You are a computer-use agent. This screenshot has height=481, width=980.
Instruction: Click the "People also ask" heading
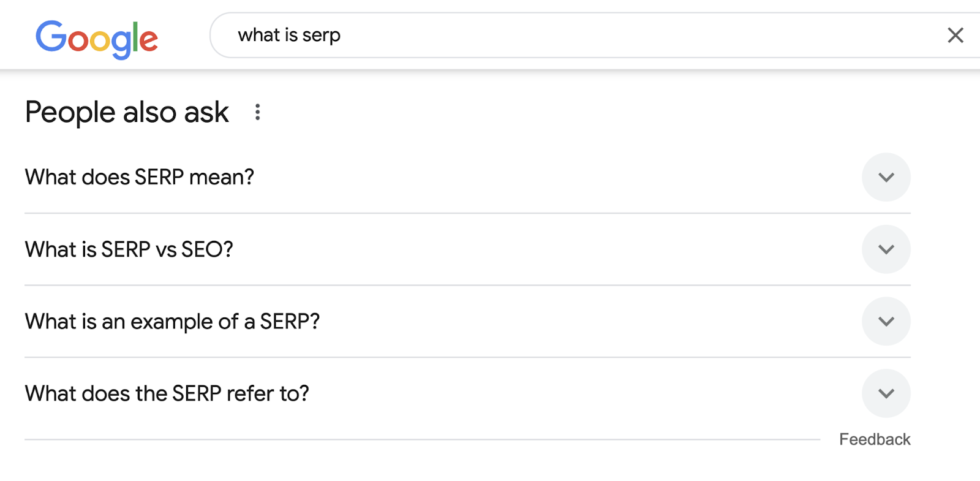[x=127, y=112]
